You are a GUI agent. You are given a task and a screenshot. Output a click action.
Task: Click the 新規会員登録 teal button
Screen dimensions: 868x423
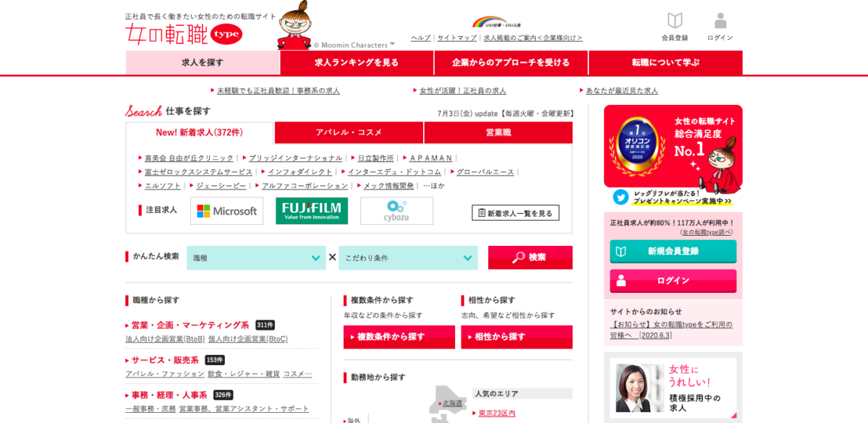tap(673, 252)
